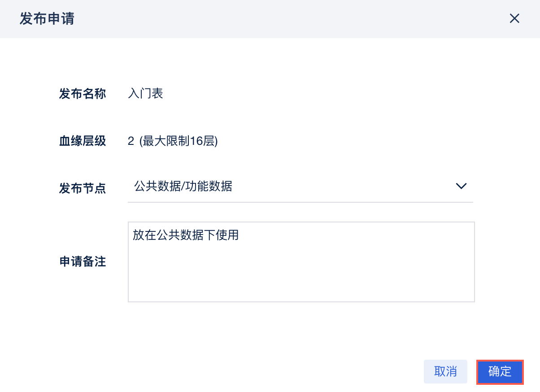540x392 pixels.
Task: Place cursor in text 放在公共数据下使用
Action: pyautogui.click(x=185, y=235)
